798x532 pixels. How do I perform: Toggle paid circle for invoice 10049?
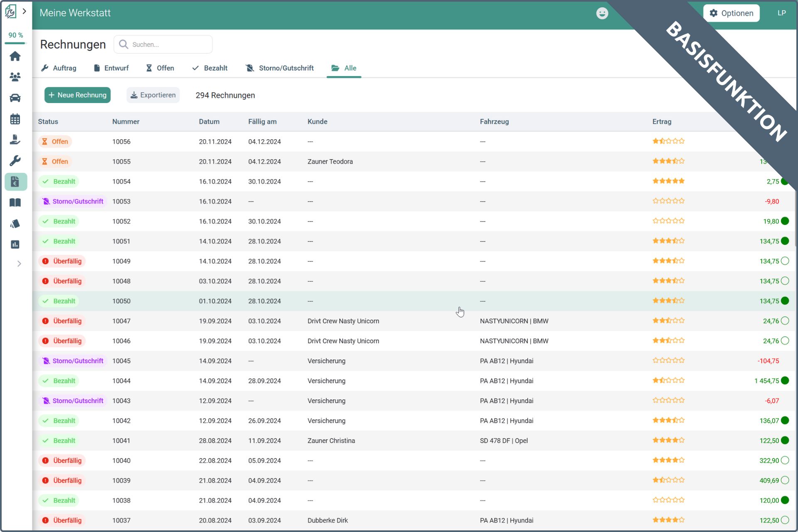(x=785, y=261)
